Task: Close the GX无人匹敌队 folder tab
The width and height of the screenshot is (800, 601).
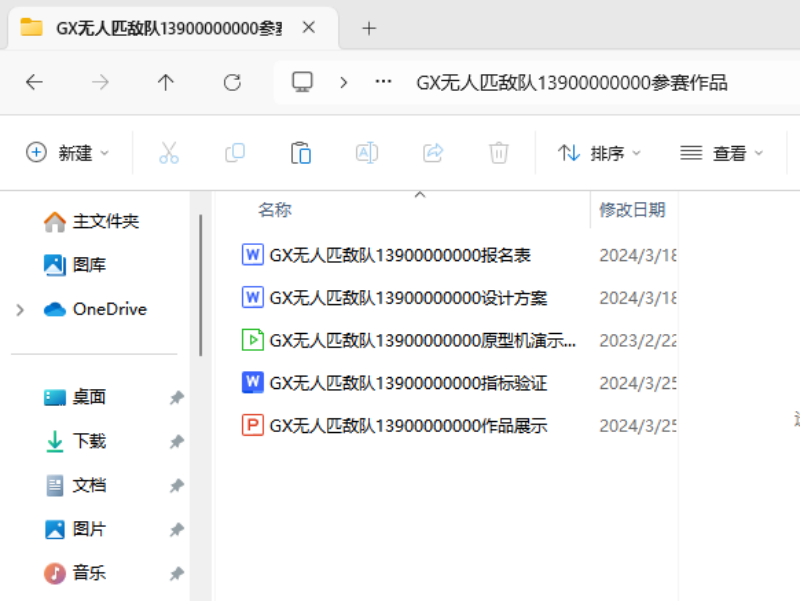Action: (x=309, y=28)
